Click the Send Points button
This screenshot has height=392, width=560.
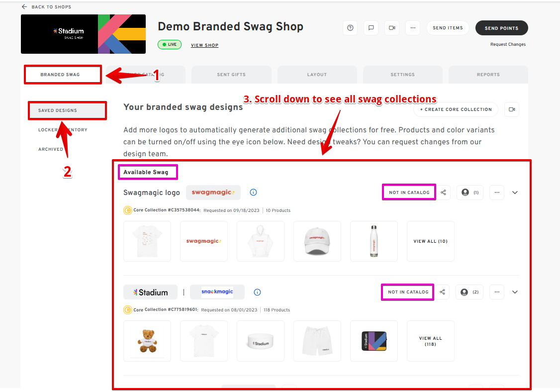coord(501,28)
